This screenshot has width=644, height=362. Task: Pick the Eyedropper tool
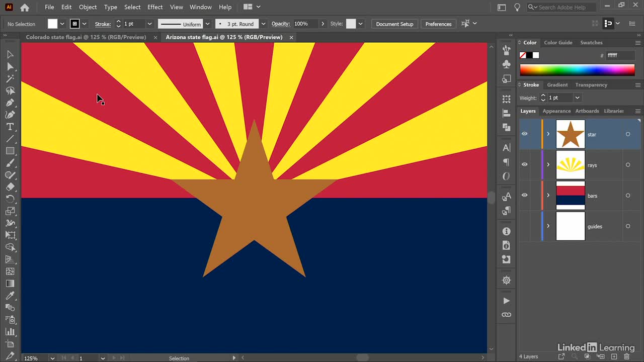10,296
